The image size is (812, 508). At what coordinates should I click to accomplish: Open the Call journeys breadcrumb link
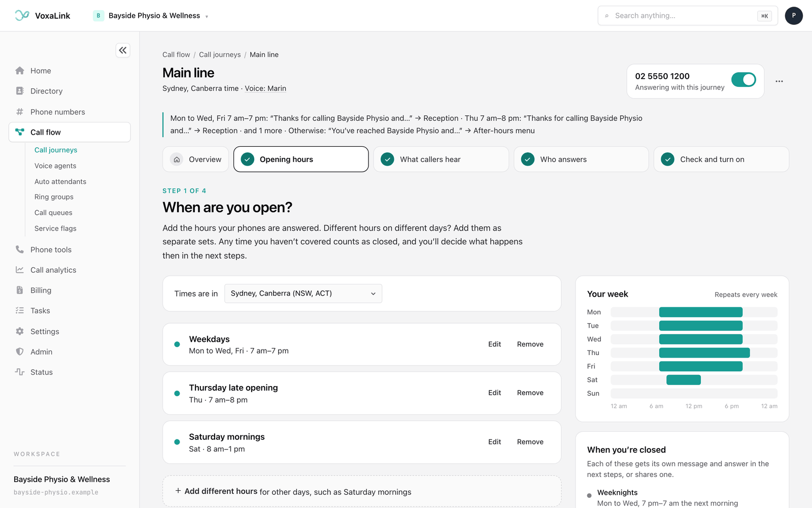tap(220, 55)
